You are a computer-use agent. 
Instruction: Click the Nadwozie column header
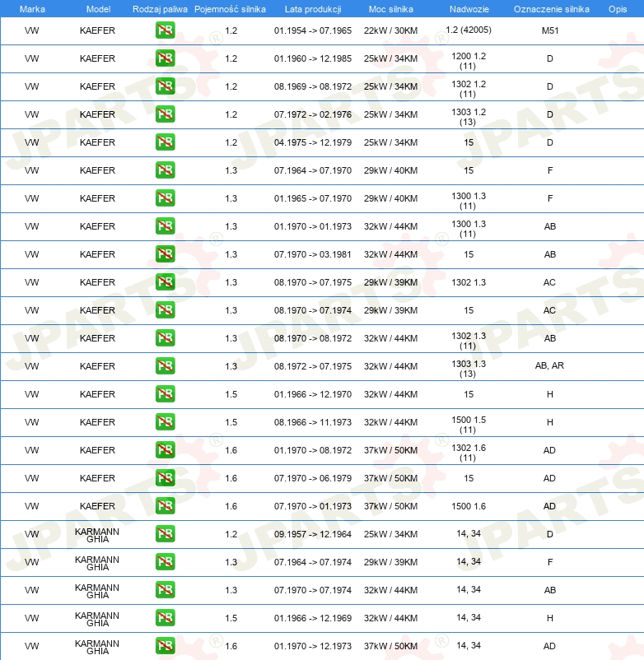pos(469,9)
